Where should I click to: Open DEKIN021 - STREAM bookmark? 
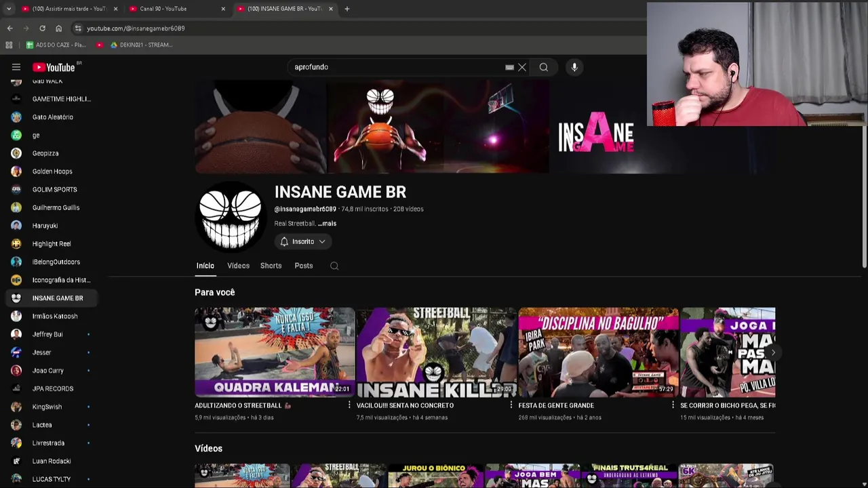pyautogui.click(x=142, y=45)
